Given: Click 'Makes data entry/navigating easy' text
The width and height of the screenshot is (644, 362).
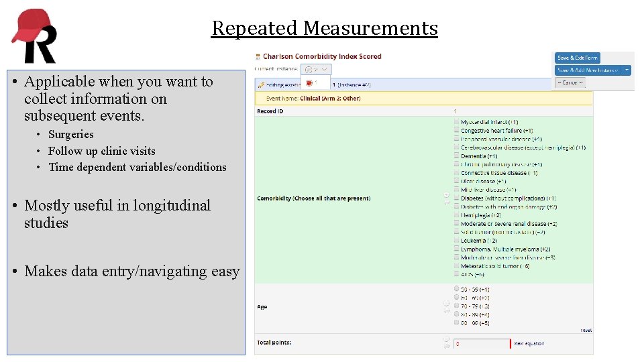Looking at the screenshot, I should (132, 271).
